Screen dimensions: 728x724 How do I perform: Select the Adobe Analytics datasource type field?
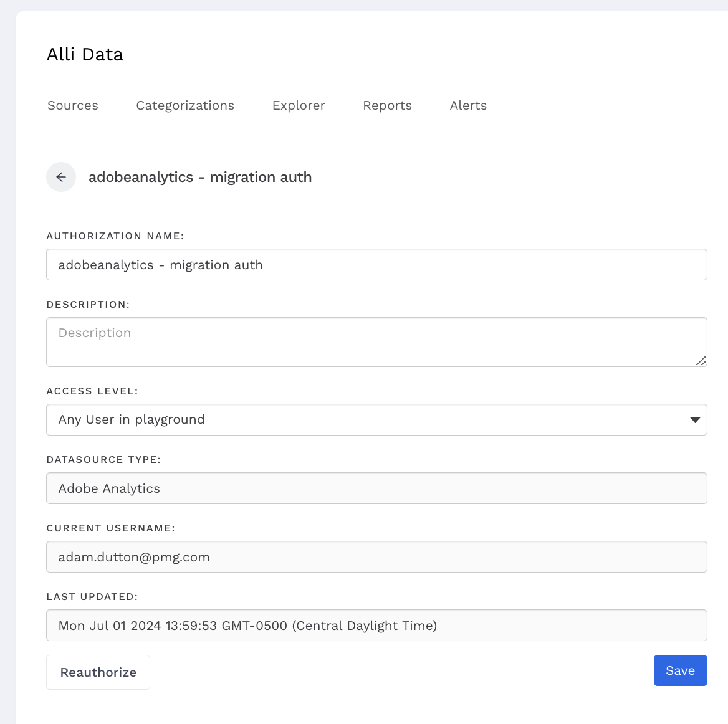376,488
